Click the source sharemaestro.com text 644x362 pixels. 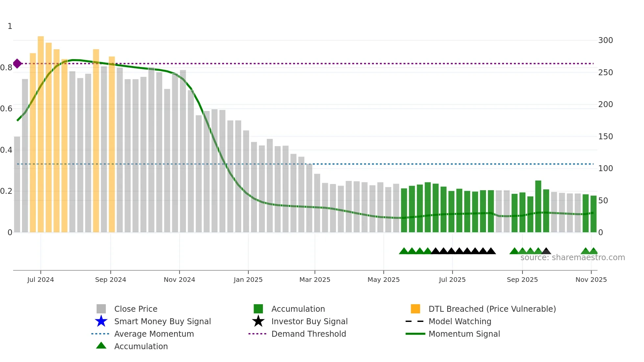pos(572,258)
